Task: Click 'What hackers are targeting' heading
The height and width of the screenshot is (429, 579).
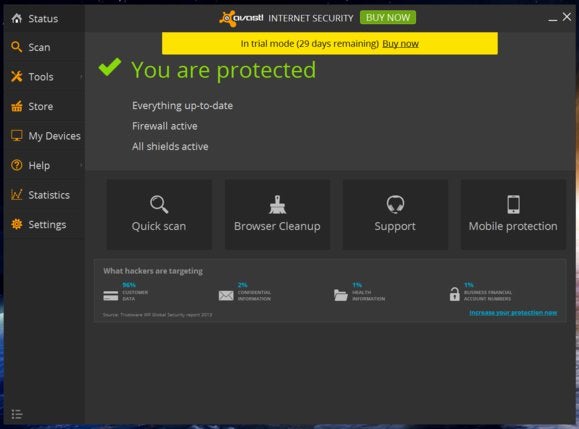Action: (x=153, y=271)
